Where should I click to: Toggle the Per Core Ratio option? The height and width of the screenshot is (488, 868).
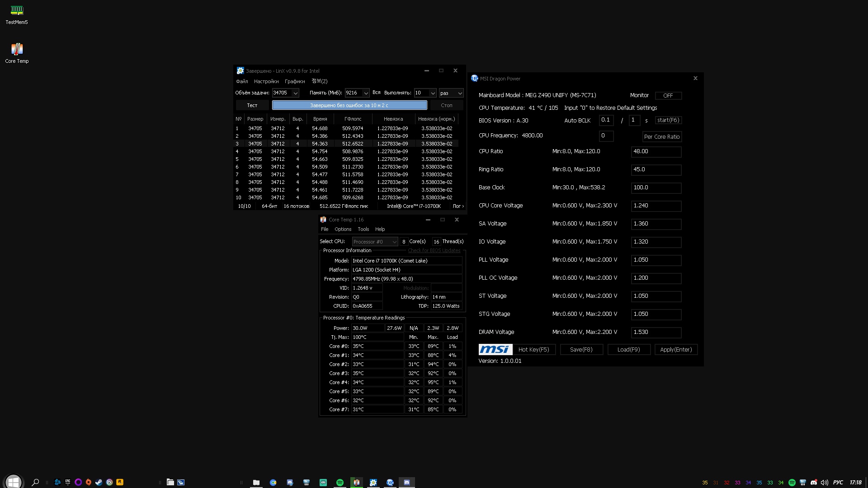coord(661,136)
